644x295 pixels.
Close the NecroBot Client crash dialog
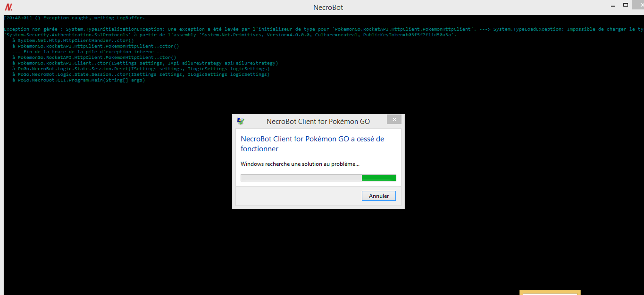pyautogui.click(x=394, y=119)
